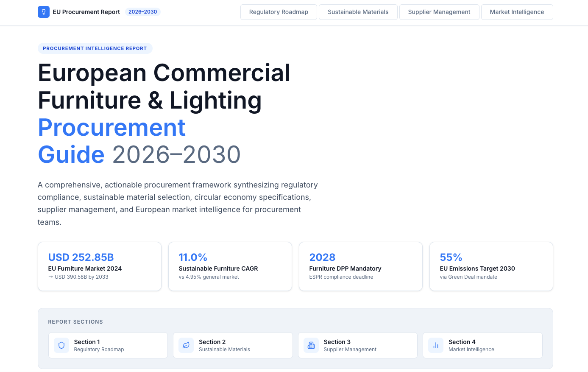This screenshot has height=372, width=588.
Task: Select the 11.0% Sustainable Furniture CAGR card
Action: point(230,266)
